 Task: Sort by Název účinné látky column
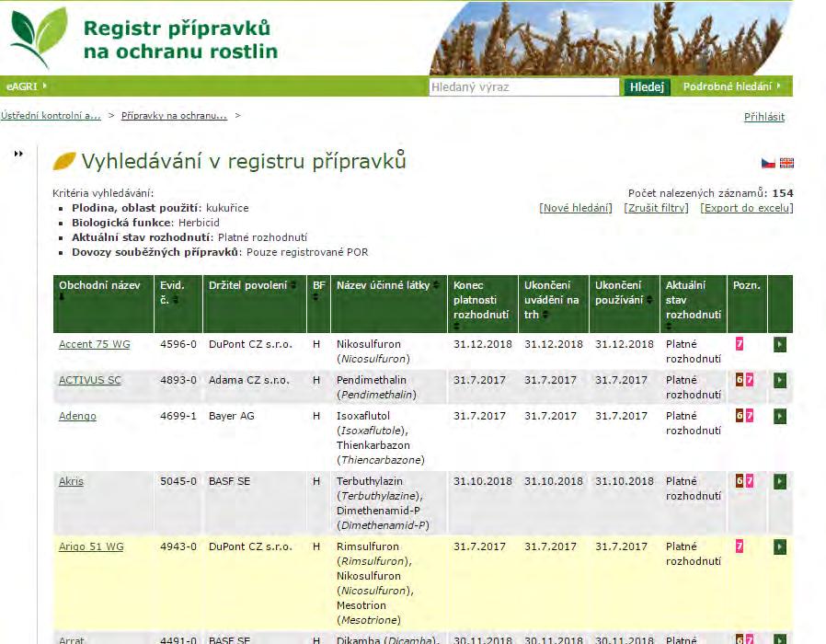(x=436, y=285)
